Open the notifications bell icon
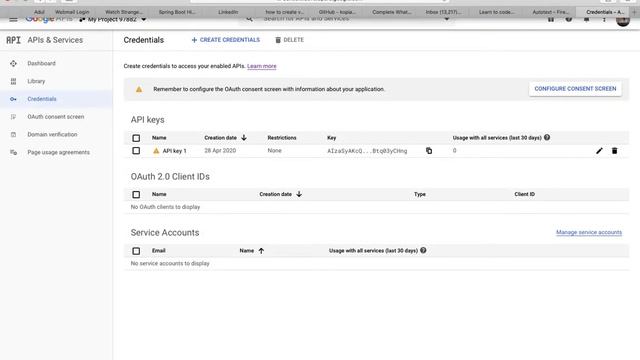Screen dimensions: 640x360 click(x=587, y=19)
